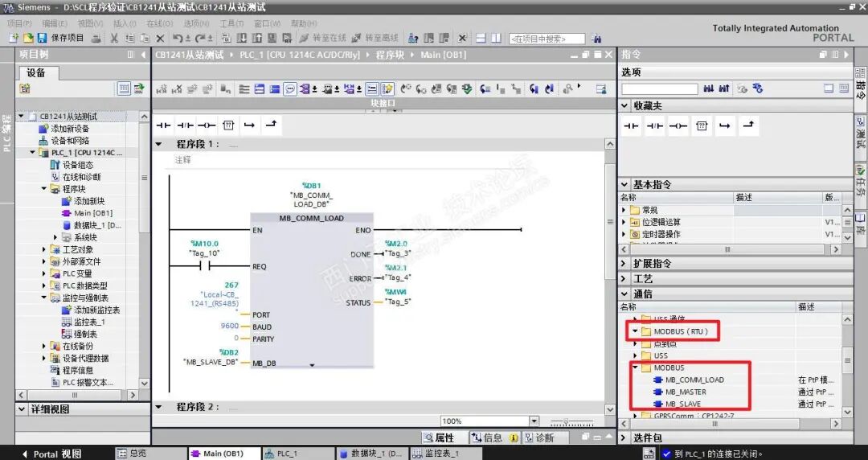
Task: Expand the 详细视图 panel
Action: pos(22,409)
